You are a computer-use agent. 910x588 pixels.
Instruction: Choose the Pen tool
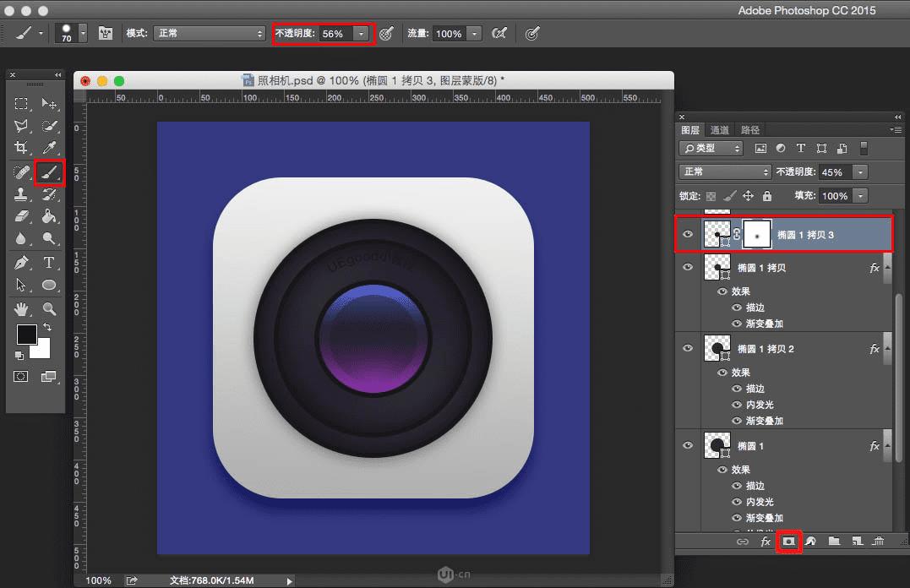tap(22, 263)
